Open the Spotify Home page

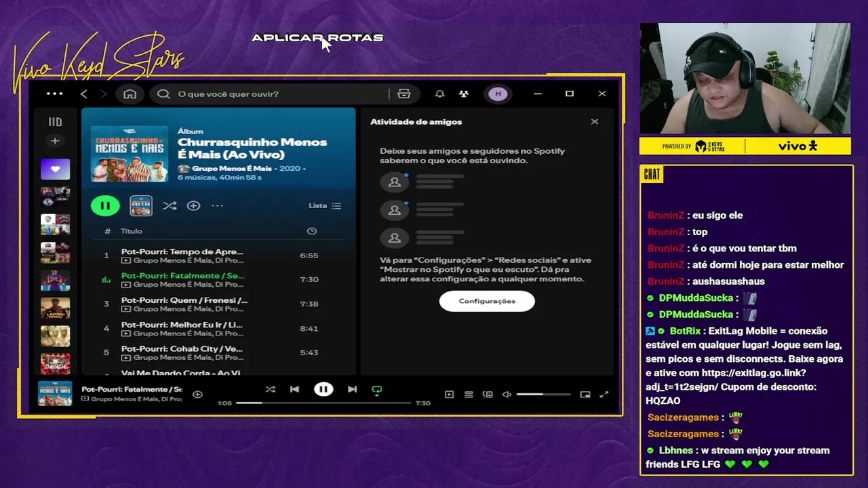(x=130, y=94)
